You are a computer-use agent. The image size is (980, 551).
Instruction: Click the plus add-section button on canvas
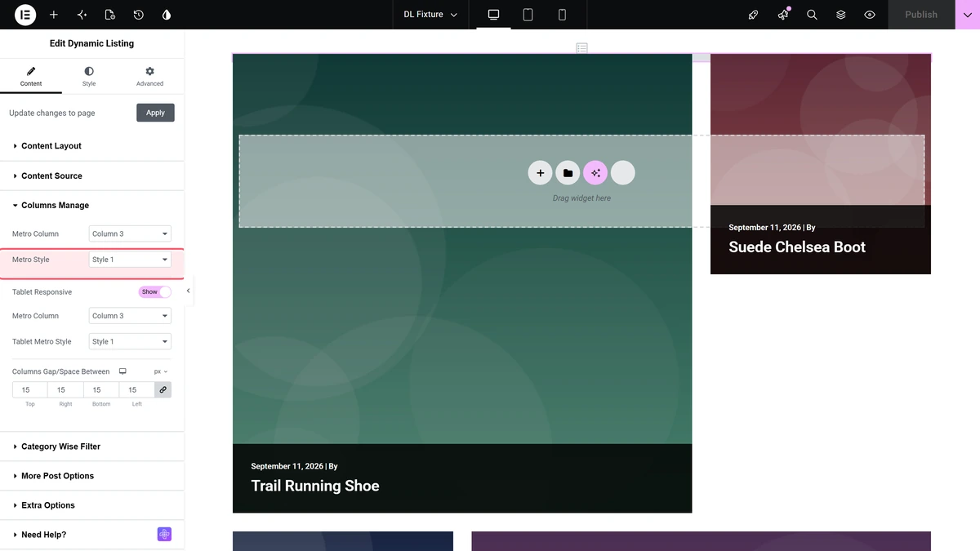540,173
